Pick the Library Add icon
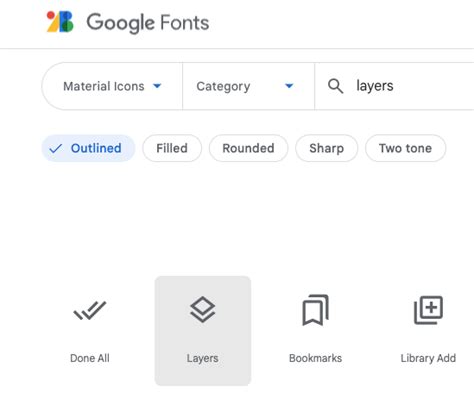The height and width of the screenshot is (405, 474). coord(428,310)
